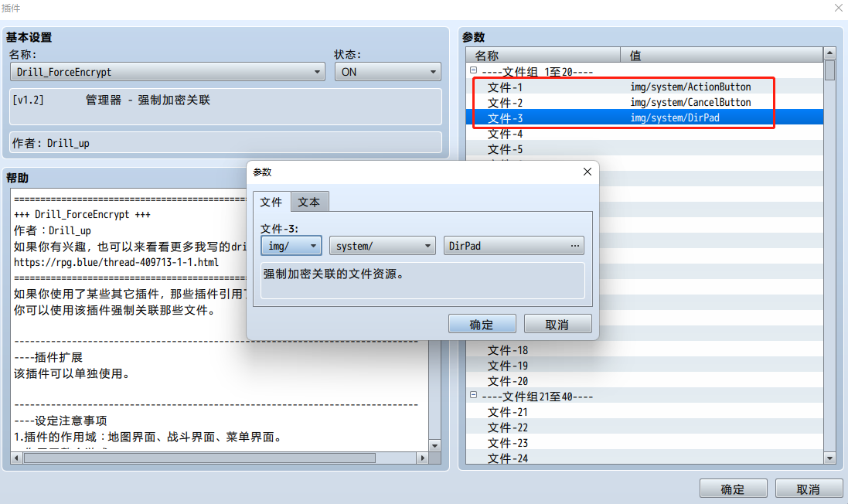The height and width of the screenshot is (504, 848).
Task: Click 取消 at the plugin window bottom
Action: coord(809,489)
